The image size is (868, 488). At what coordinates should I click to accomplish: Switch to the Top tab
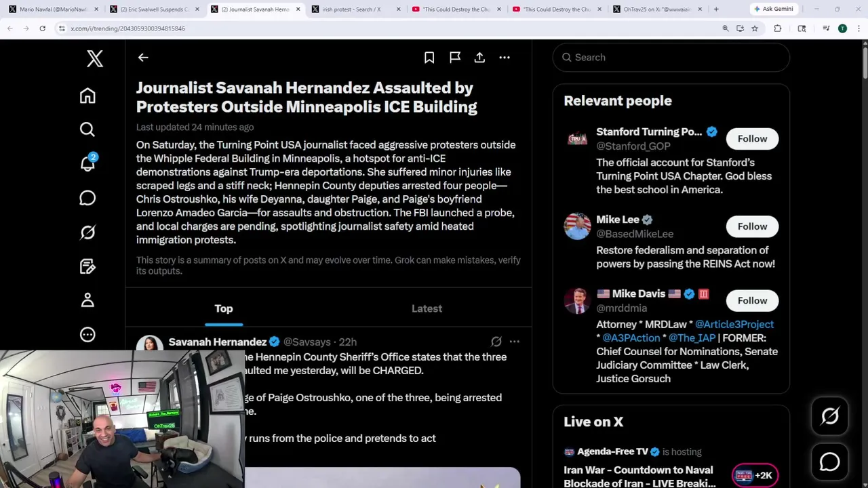pos(224,308)
